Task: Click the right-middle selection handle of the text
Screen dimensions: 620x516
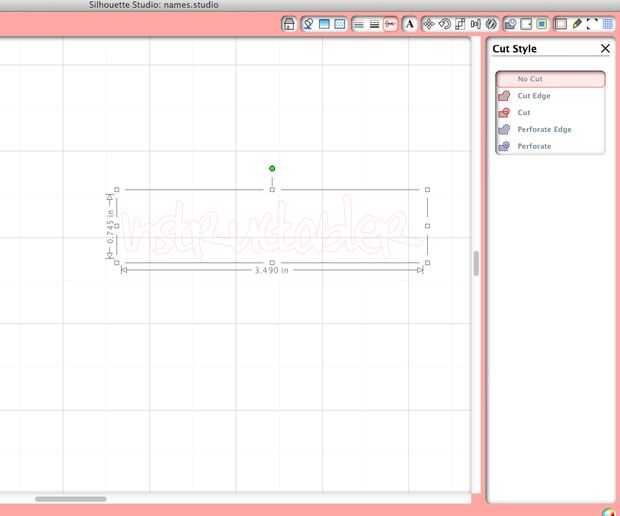Action: click(427, 226)
